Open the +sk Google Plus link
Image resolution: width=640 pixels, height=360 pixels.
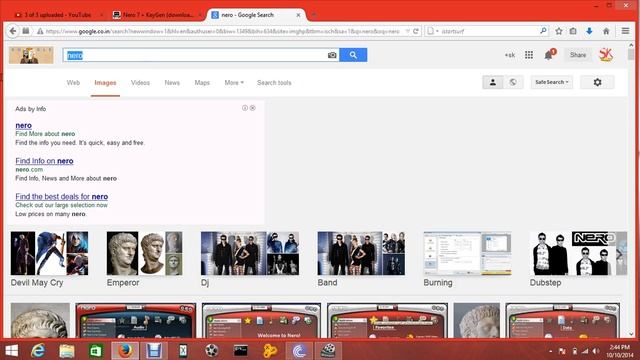pyautogui.click(x=510, y=55)
